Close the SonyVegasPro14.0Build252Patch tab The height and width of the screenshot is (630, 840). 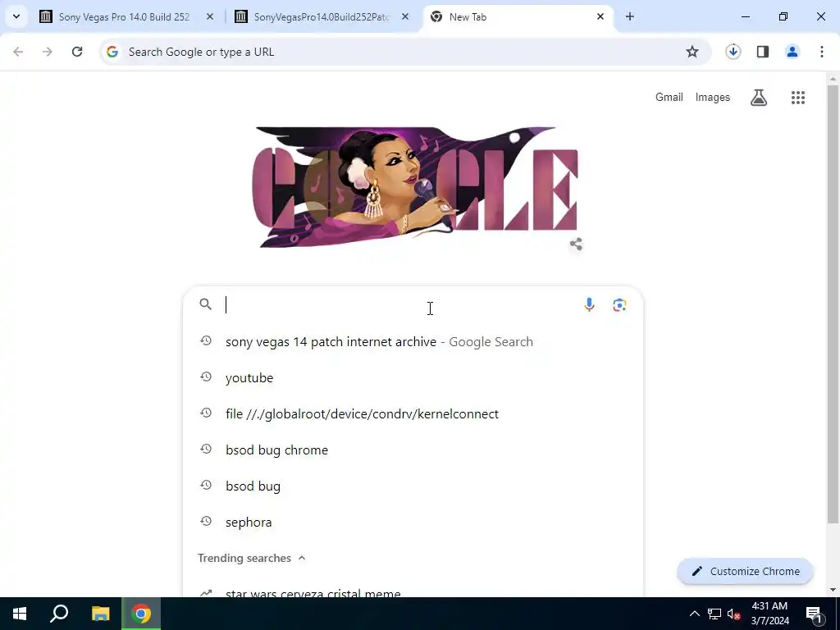tap(405, 16)
